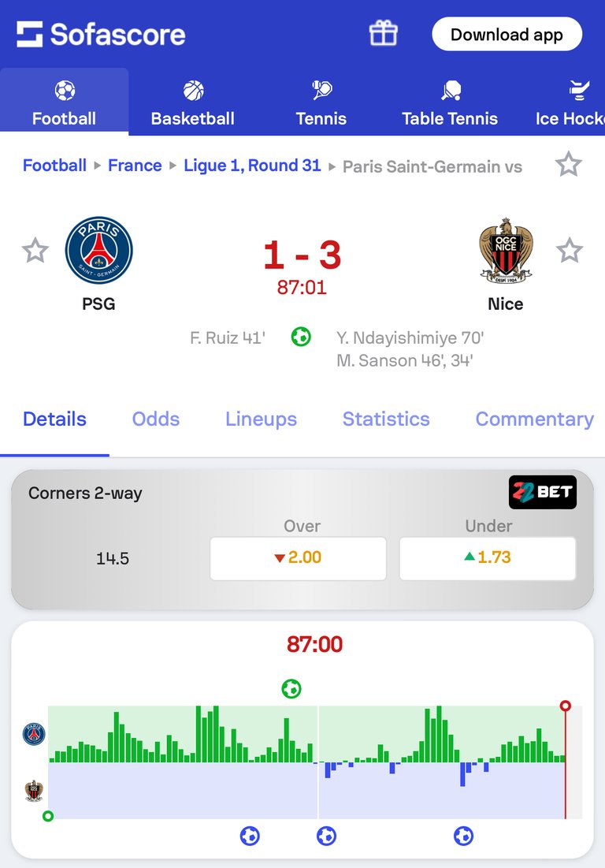Toggle the match favorite star beside breadcrumb

coord(569,165)
